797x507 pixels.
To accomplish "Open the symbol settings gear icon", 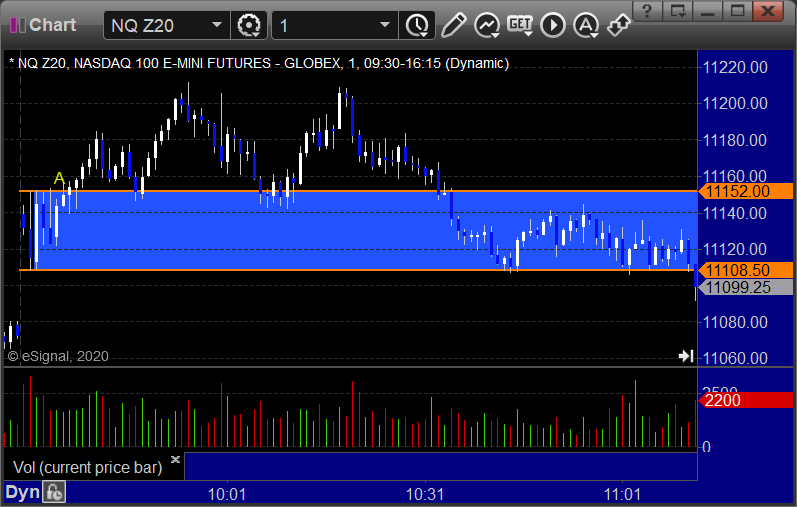I will click(249, 25).
